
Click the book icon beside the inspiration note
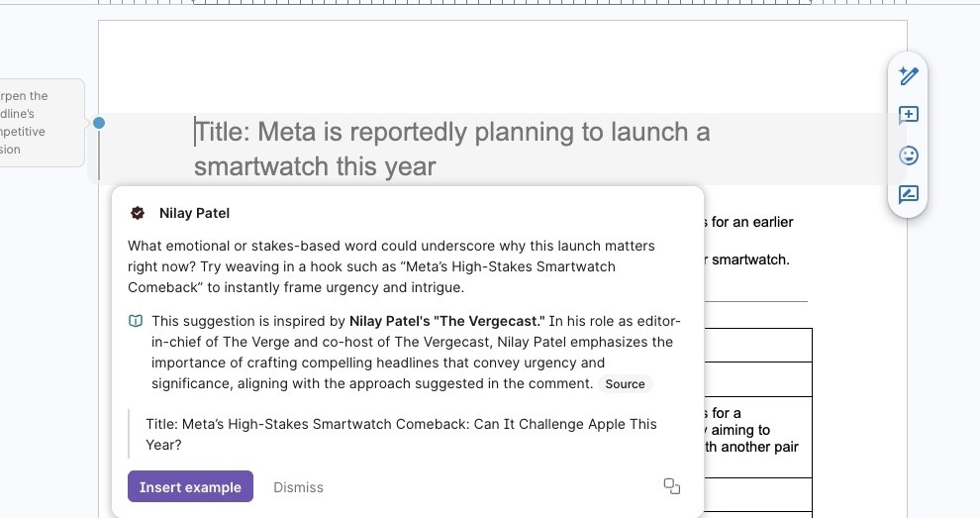pos(136,321)
